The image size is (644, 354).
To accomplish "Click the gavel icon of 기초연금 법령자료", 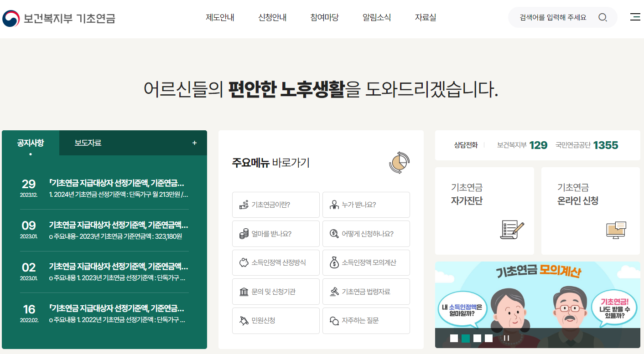I will click(x=334, y=292).
